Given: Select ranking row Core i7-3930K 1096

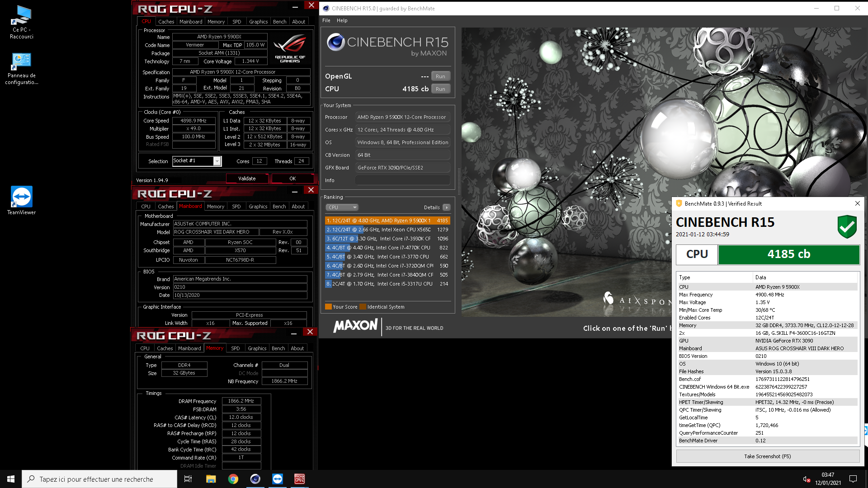Looking at the screenshot, I should point(387,239).
